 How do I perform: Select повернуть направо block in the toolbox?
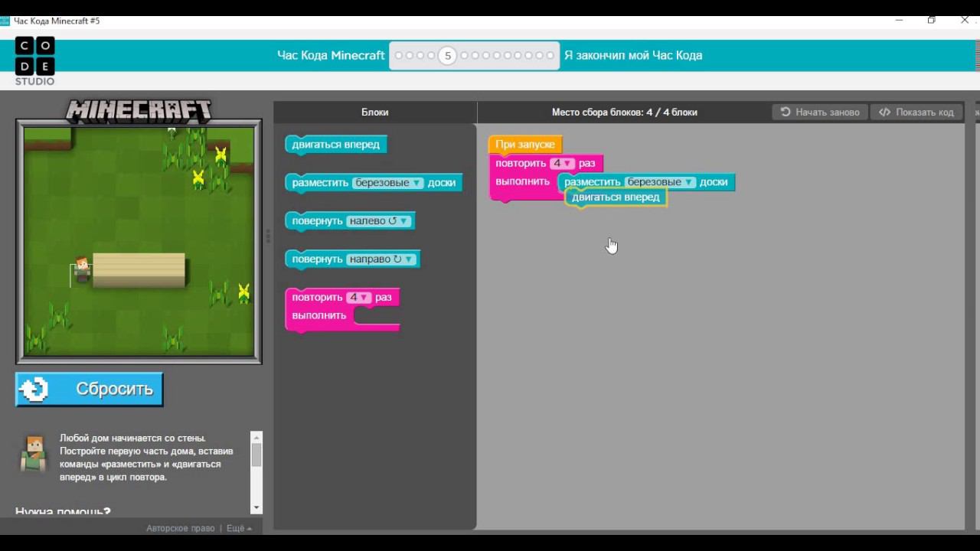[x=352, y=259]
